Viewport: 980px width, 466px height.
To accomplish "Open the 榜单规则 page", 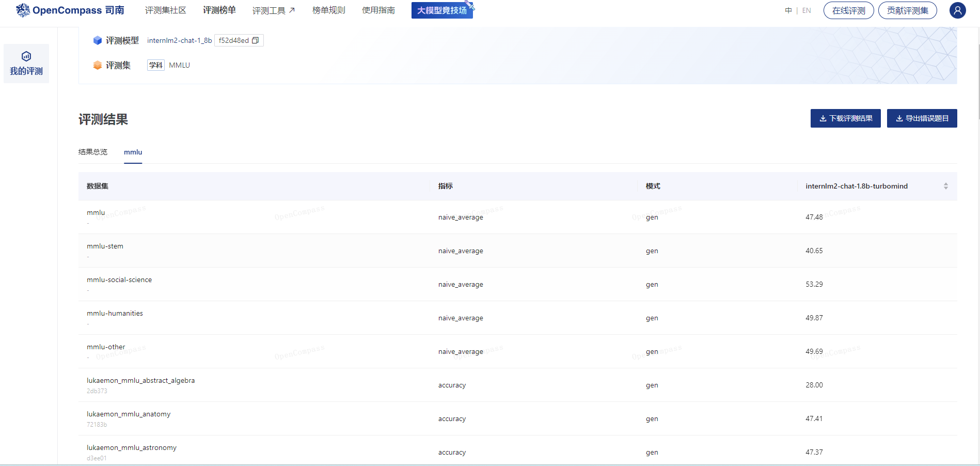I will click(x=328, y=10).
